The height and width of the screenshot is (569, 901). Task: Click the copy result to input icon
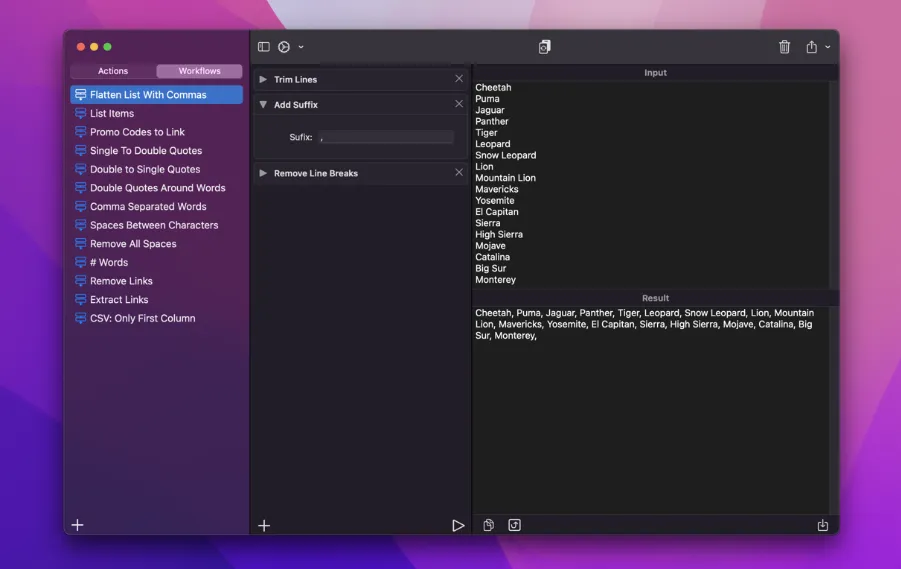click(514, 525)
